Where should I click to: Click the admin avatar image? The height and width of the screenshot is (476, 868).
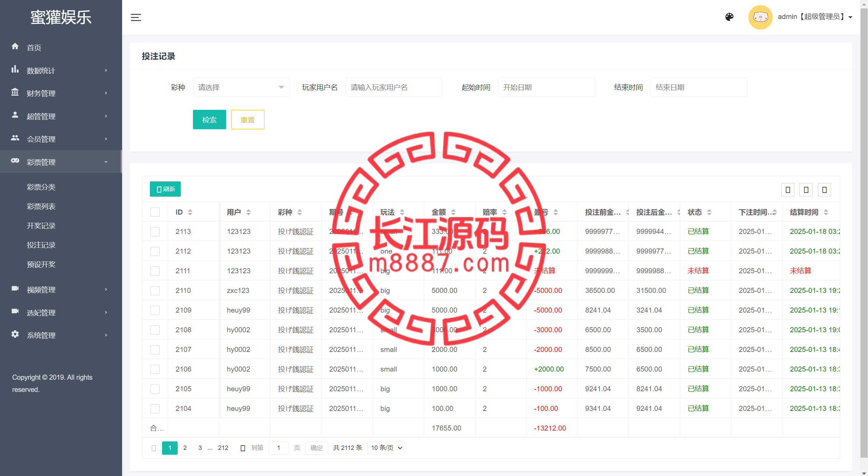[760, 17]
